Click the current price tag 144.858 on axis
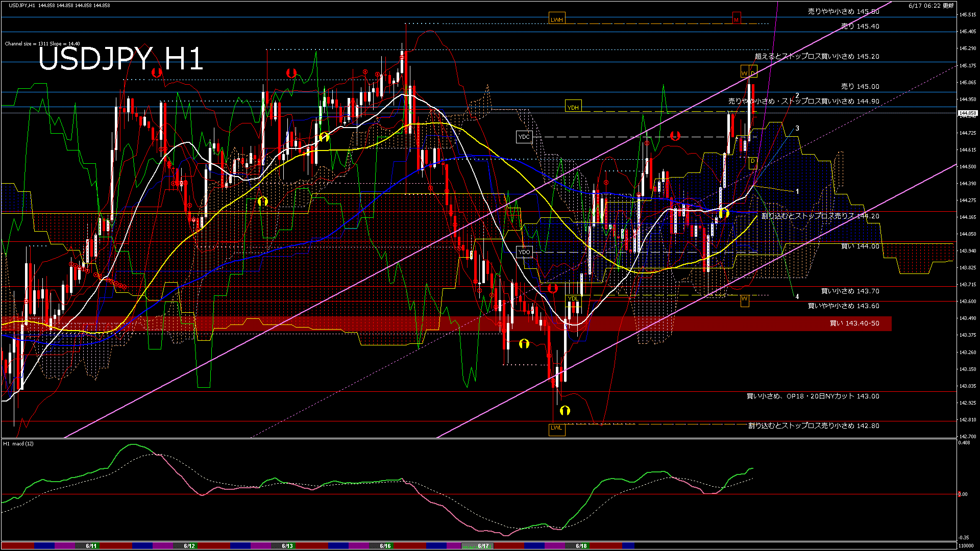This screenshot has height=551, width=980. pos(968,113)
